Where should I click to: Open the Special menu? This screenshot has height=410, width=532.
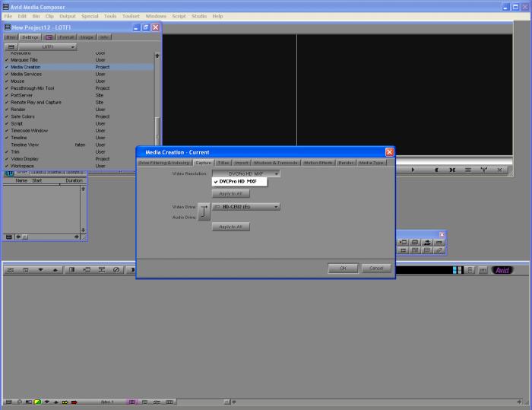point(90,16)
